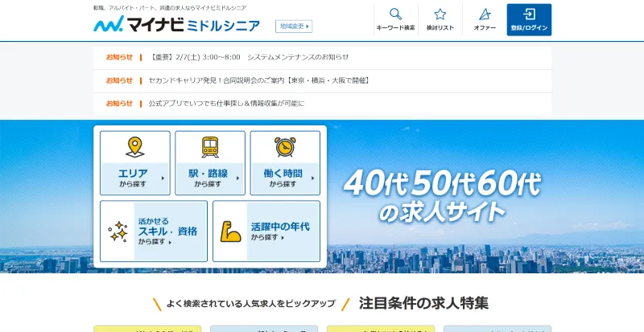644x332 pixels.
Task: Open keyword search magnifier icon
Action: 395,14
